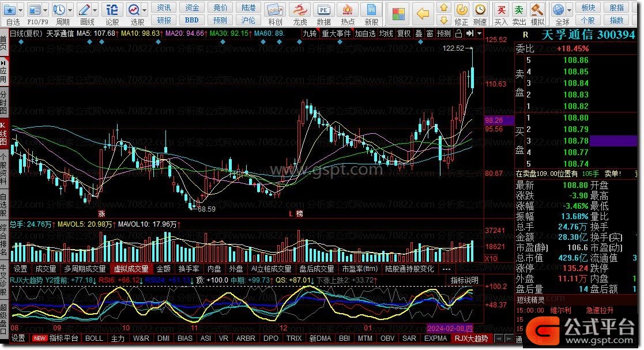644x350 pixels.
Task: Click the 资讯 news button
Action: 164,8
